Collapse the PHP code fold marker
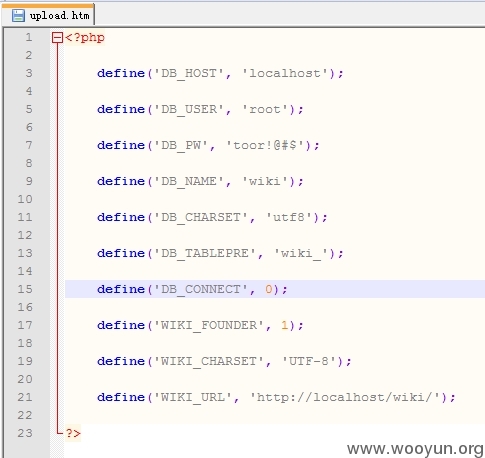This screenshot has width=485, height=458. (x=57, y=38)
